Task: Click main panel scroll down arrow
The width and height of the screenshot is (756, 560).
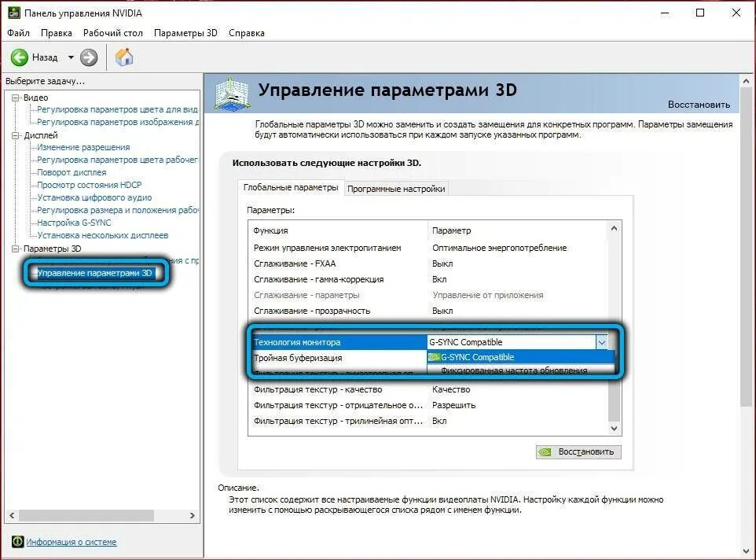Action: coord(747,551)
